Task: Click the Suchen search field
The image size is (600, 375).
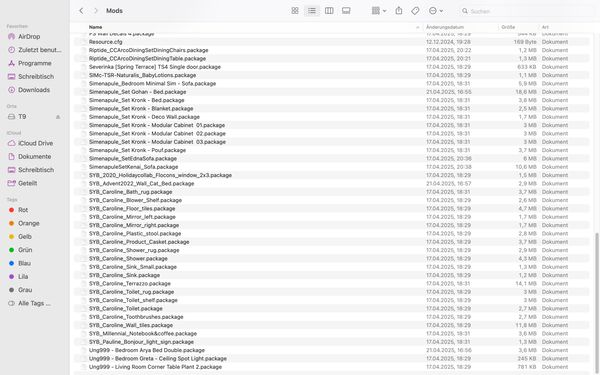Action: point(528,11)
